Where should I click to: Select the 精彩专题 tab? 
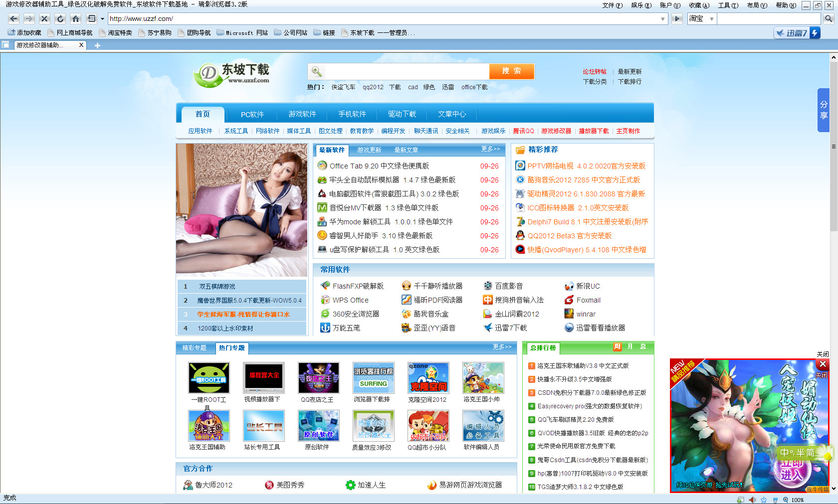[195, 348]
